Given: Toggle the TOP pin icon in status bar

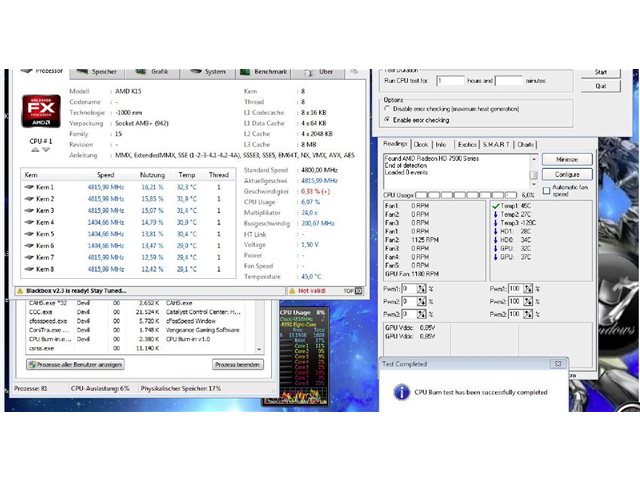Looking at the screenshot, I should click(x=358, y=291).
